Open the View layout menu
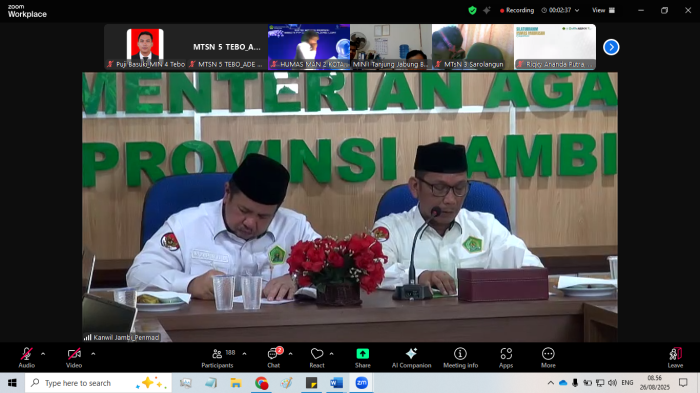Image resolution: width=700 pixels, height=393 pixels. click(603, 10)
